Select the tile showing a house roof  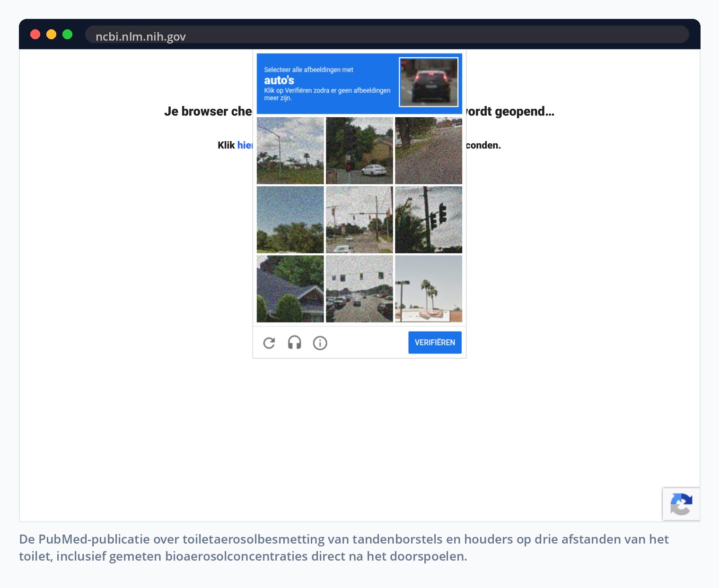pos(290,289)
